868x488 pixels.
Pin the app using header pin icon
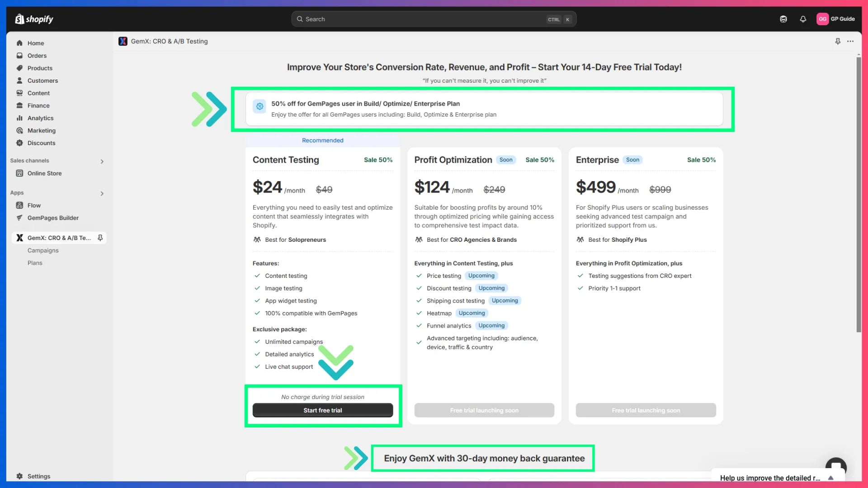tap(838, 41)
